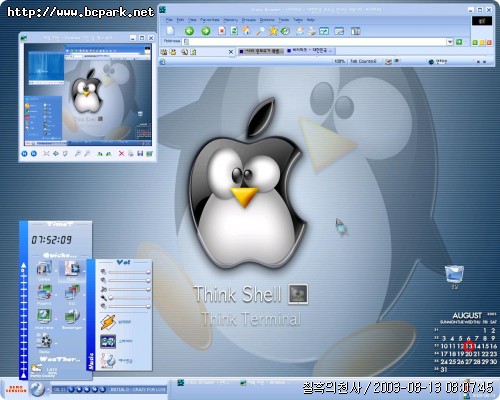Click the green Refresh icon in browser toolbar

(x=234, y=31)
